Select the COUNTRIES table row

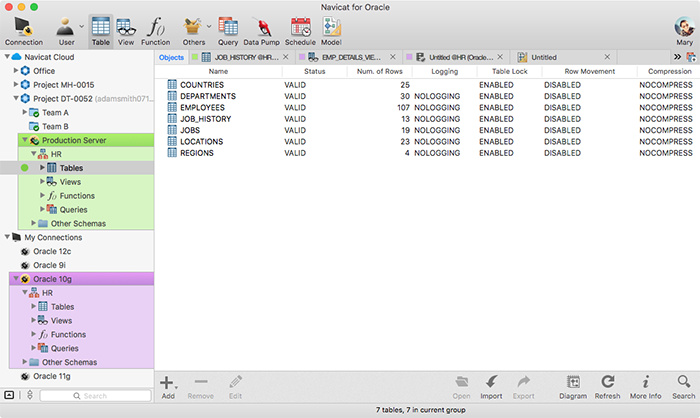click(427, 85)
